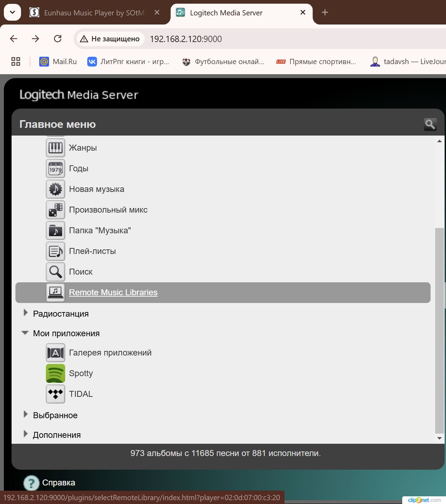Open the Поиск menu entry

81,272
